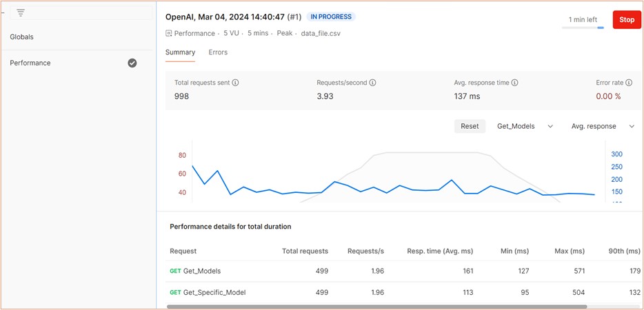
Task: Click the info icon next to Total requests sent
Action: (235, 83)
